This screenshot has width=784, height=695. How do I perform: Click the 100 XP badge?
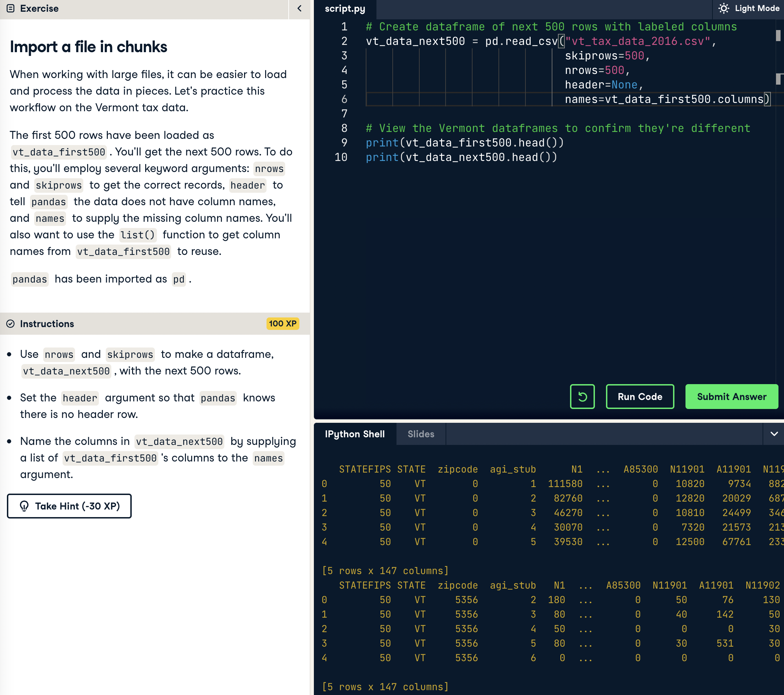pyautogui.click(x=282, y=324)
